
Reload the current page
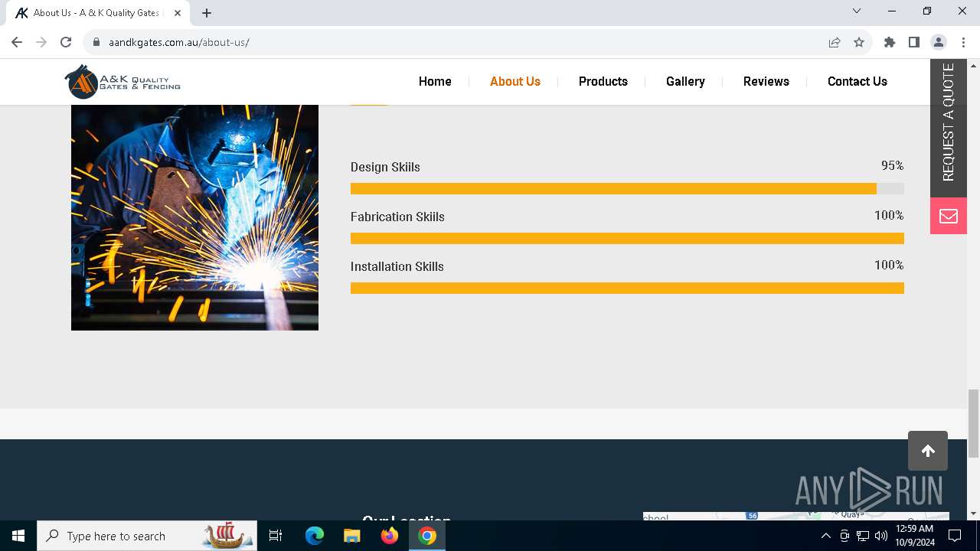pos(66,42)
